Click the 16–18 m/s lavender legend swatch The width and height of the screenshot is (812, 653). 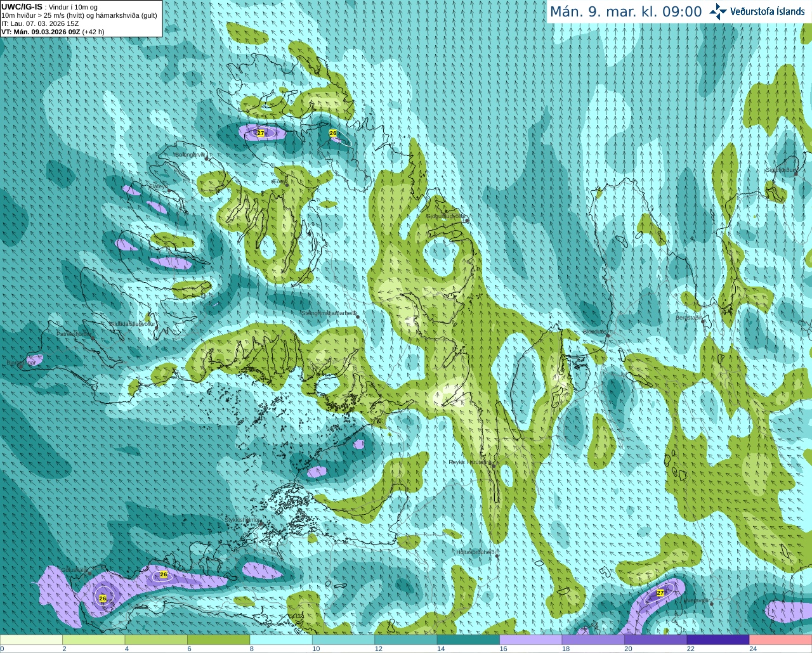531,640
